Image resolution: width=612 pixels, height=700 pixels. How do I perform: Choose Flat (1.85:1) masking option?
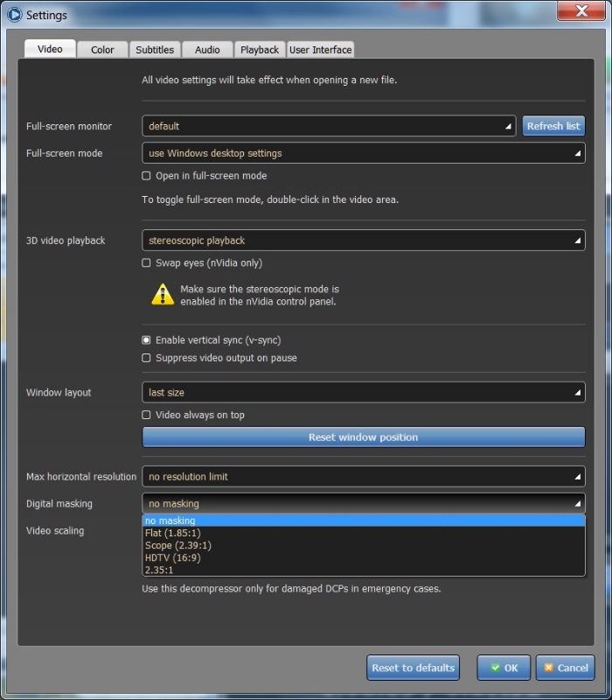(x=364, y=533)
